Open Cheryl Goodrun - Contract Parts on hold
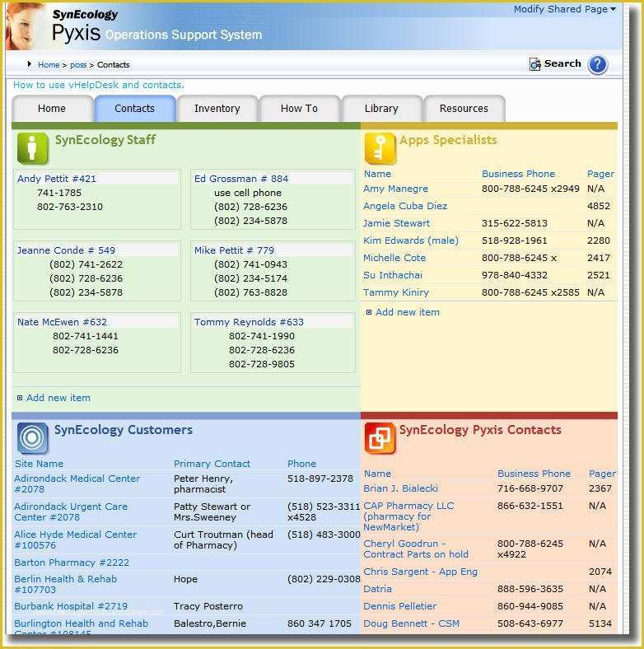 point(416,549)
